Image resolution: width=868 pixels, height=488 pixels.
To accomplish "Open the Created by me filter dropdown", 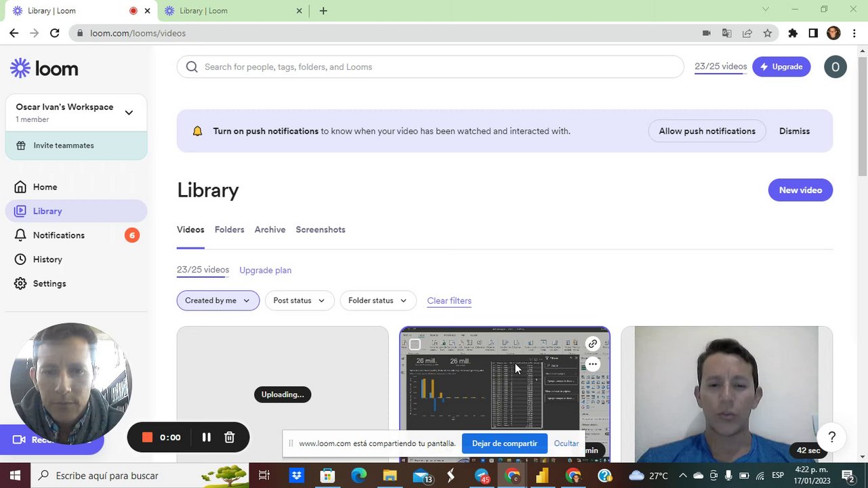I will [218, 300].
